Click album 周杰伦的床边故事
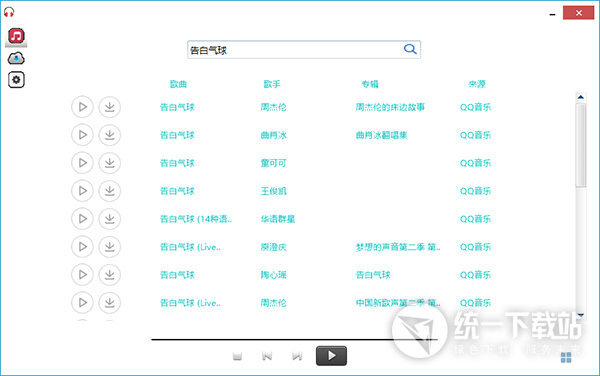This screenshot has height=376, width=600. coord(390,107)
